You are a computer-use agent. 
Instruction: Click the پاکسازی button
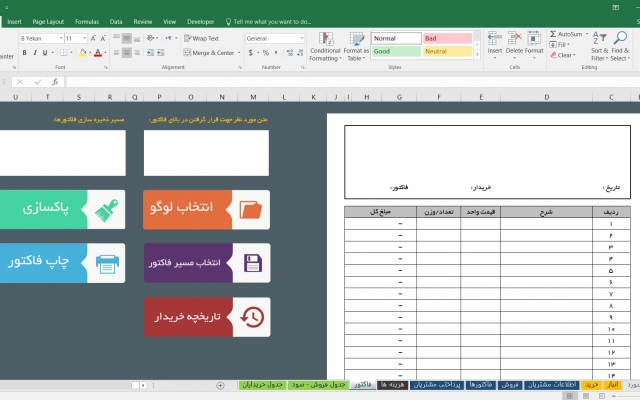[x=62, y=209]
